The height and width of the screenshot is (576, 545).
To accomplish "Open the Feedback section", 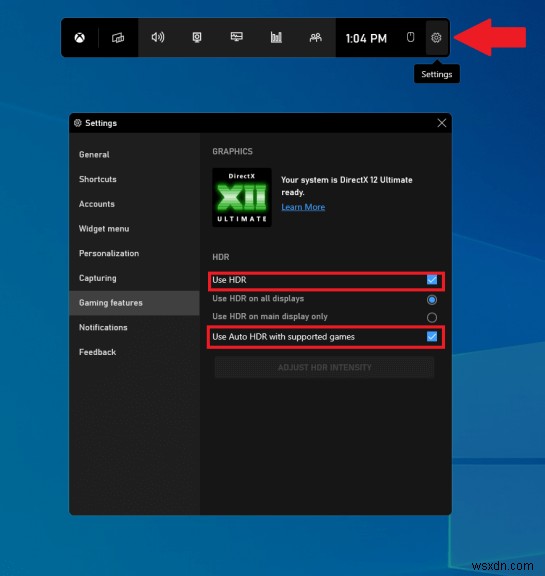I will tap(134, 352).
